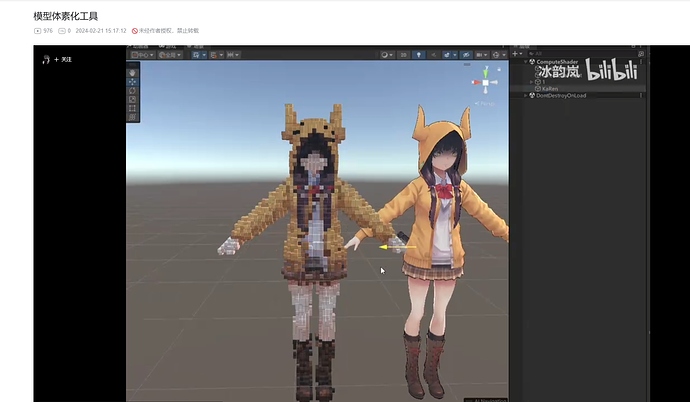Open Gizmos dropdown menu
690x402 pixels.
point(499,55)
